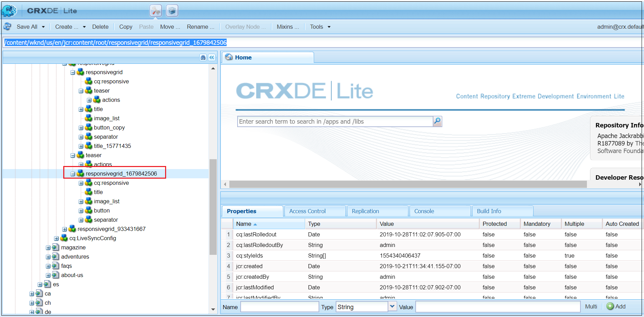Click the repository path address field
The image size is (644, 317).
(323, 42)
